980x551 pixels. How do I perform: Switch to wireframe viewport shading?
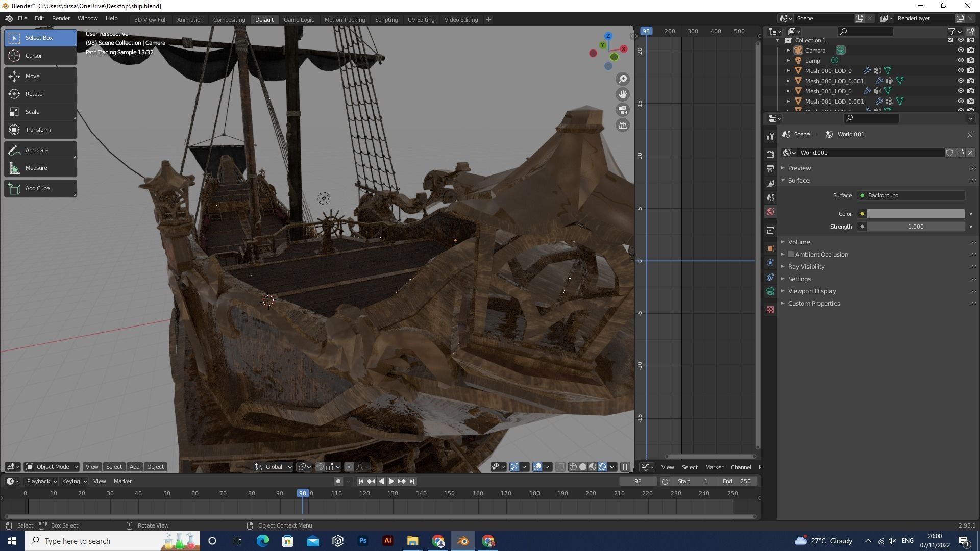(x=573, y=467)
